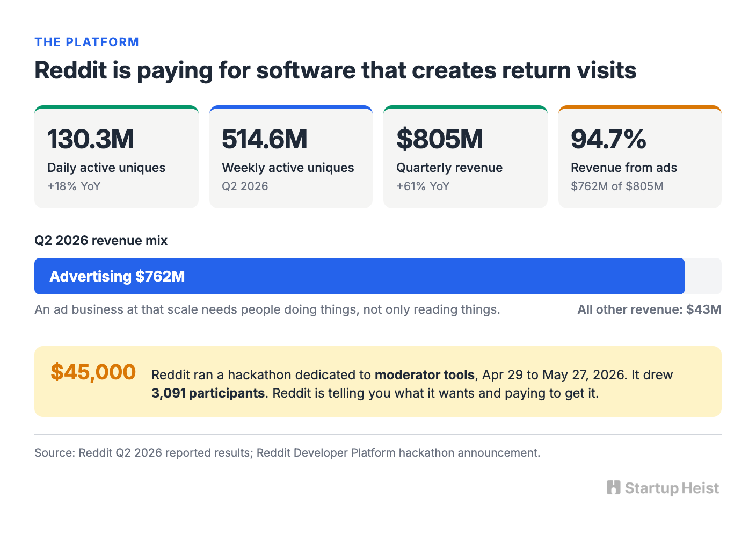
Task: Click '$762M of $805M' caption
Action: [x=617, y=186]
